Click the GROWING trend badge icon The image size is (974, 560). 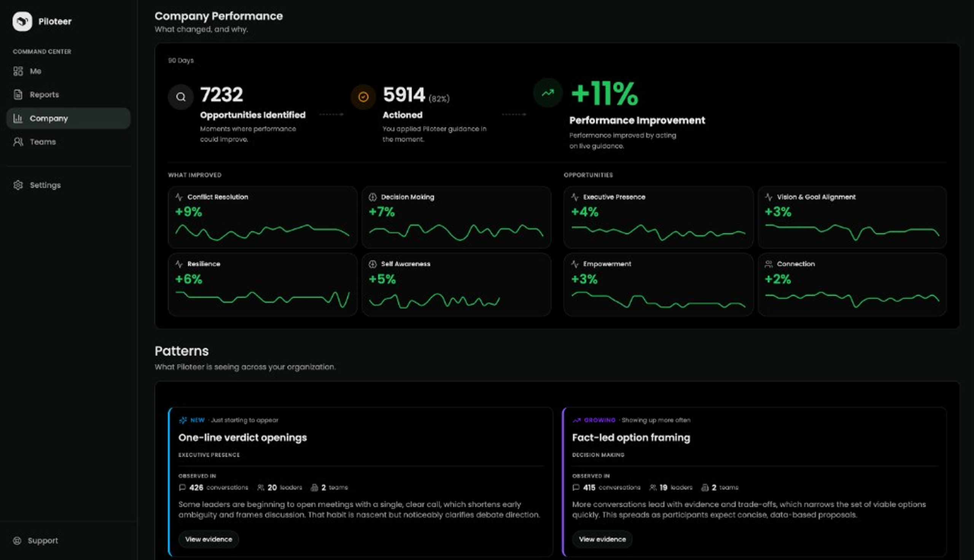[x=576, y=420]
